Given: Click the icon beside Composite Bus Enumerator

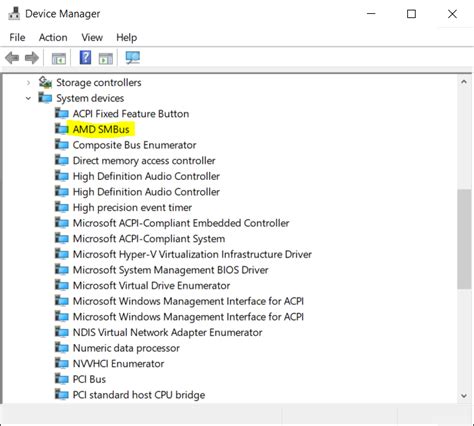Looking at the screenshot, I should pos(62,145).
